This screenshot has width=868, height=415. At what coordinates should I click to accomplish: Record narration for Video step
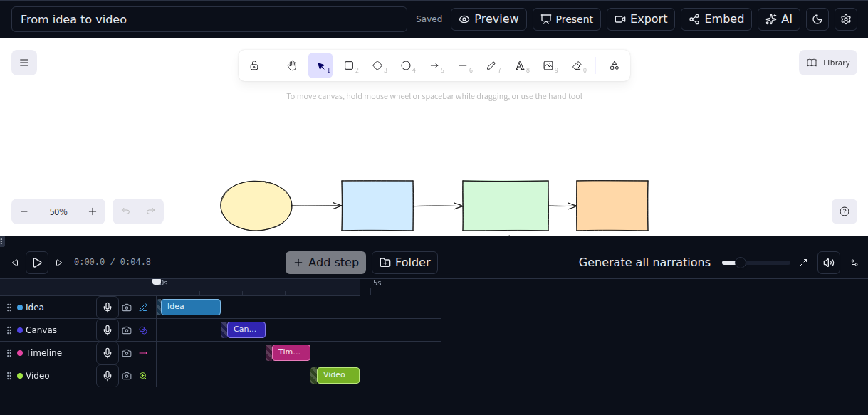pyautogui.click(x=108, y=376)
